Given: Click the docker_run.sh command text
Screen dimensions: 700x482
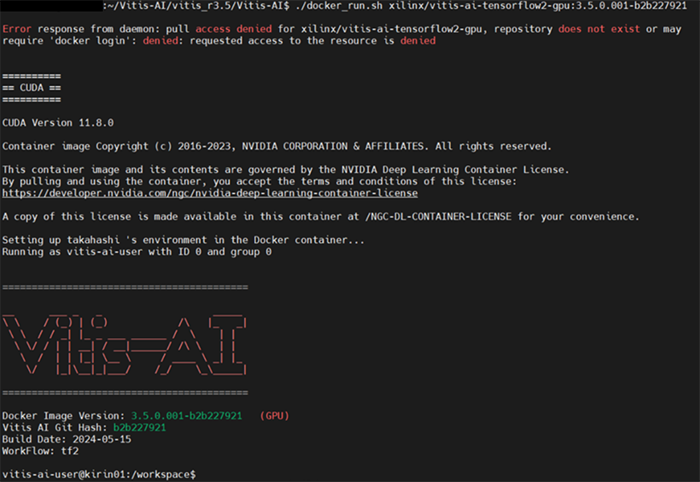Looking at the screenshot, I should pos(339,6).
